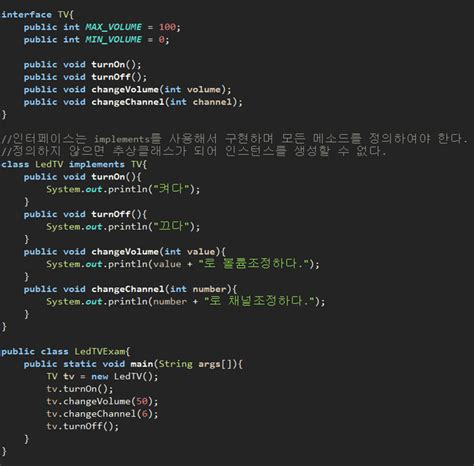Click the new LedTV() instantiation line
Screen dimensions: 474x466
point(102,376)
